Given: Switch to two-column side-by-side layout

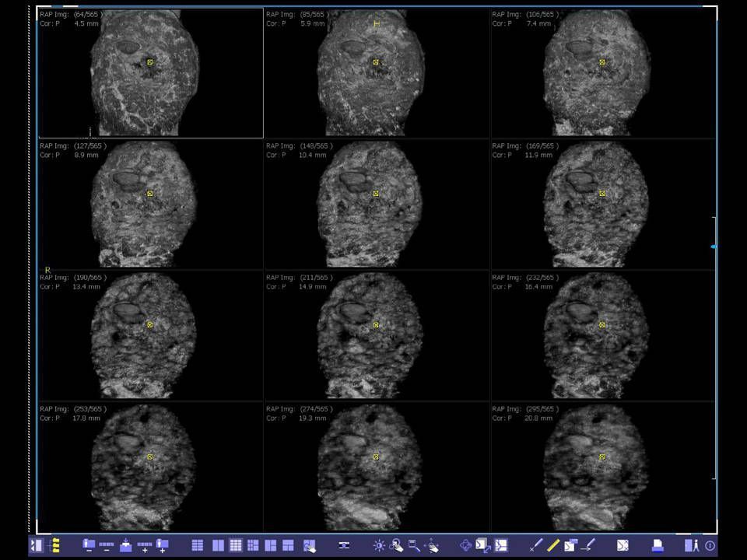Looking at the screenshot, I should pyautogui.click(x=219, y=545).
